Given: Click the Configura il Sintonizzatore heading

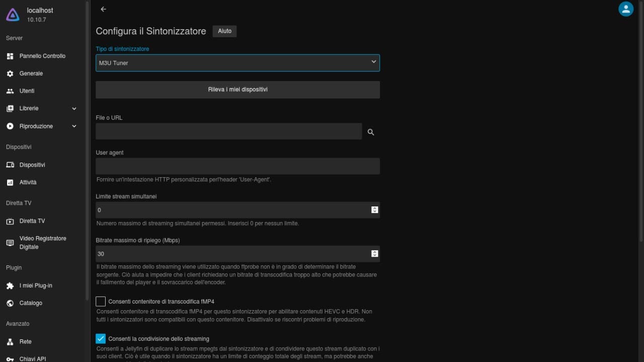Looking at the screenshot, I should [151, 31].
